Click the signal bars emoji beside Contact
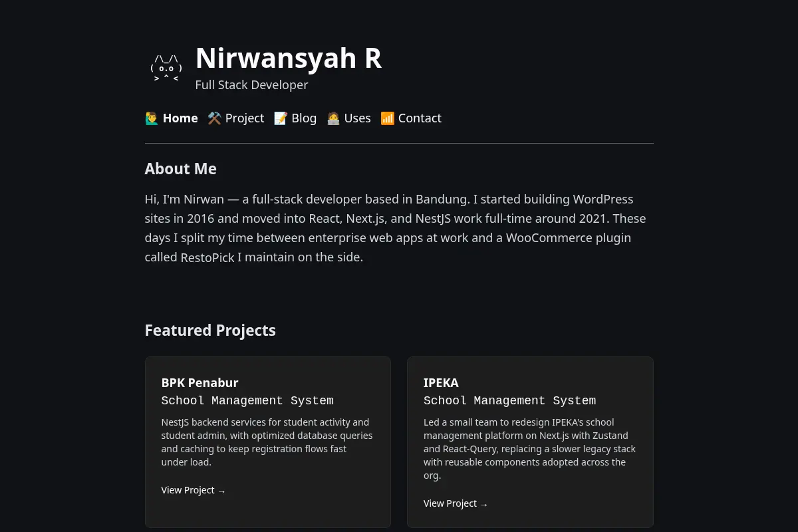This screenshot has width=798, height=532. pos(388,118)
